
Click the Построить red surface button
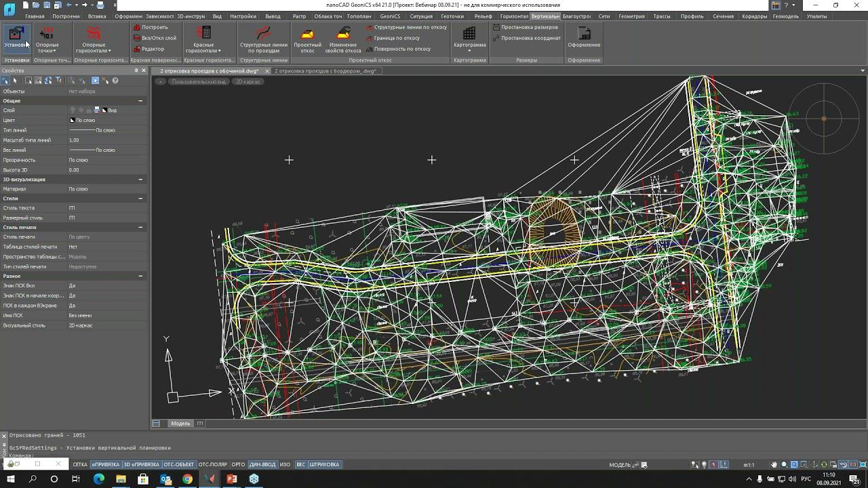154,27
